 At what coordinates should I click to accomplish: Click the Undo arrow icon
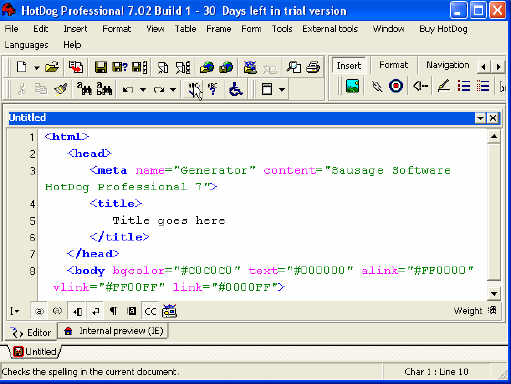pos(128,89)
